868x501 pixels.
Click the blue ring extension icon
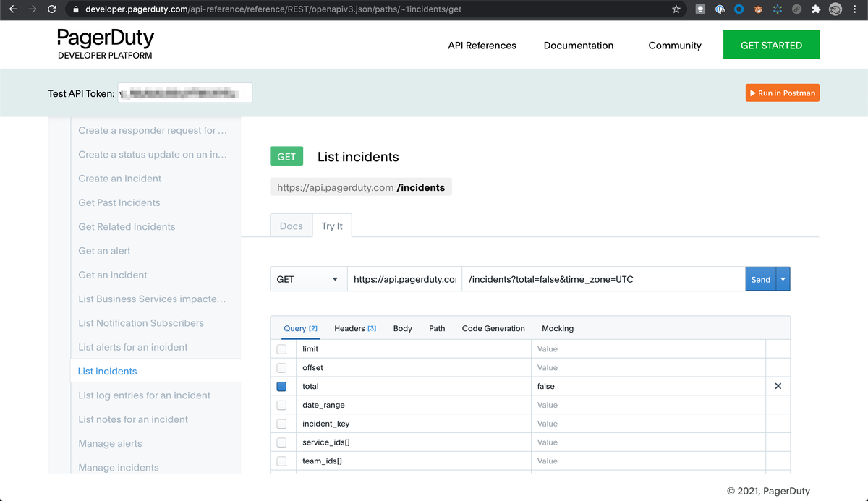pos(739,9)
